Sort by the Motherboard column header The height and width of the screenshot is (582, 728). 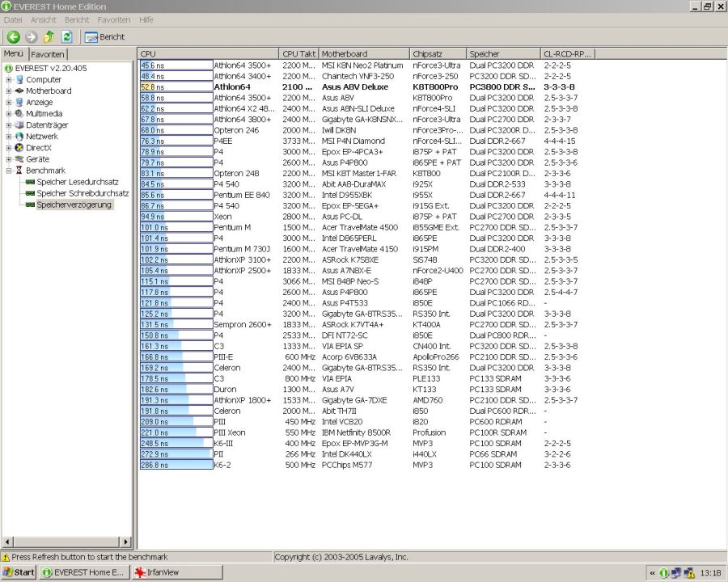click(x=363, y=54)
